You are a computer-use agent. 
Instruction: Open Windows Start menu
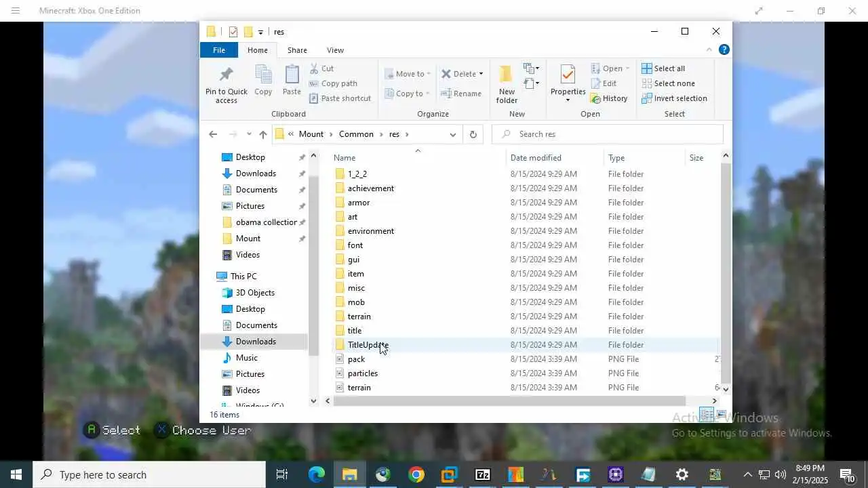pyautogui.click(x=16, y=475)
